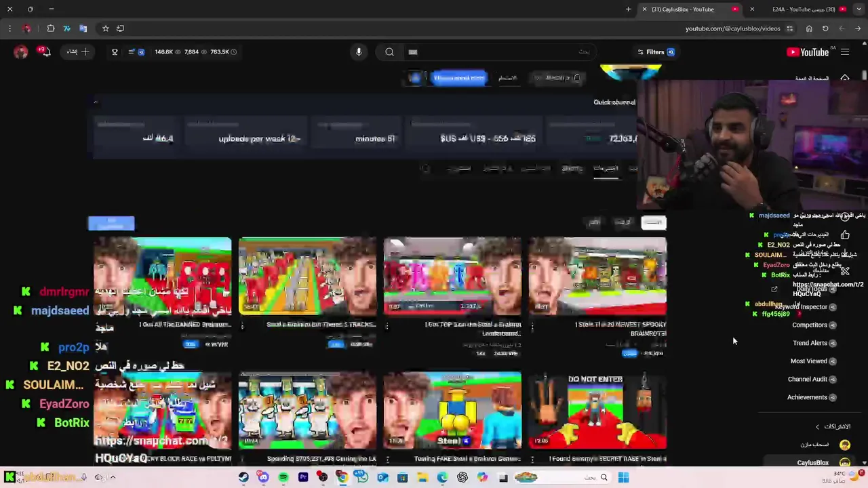Open the Create plus button
This screenshot has width=868, height=488.
(x=78, y=52)
